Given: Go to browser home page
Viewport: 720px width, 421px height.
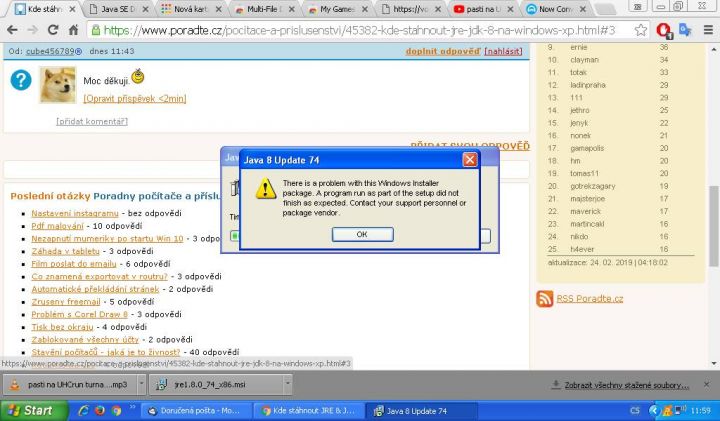Looking at the screenshot, I should [x=73, y=30].
